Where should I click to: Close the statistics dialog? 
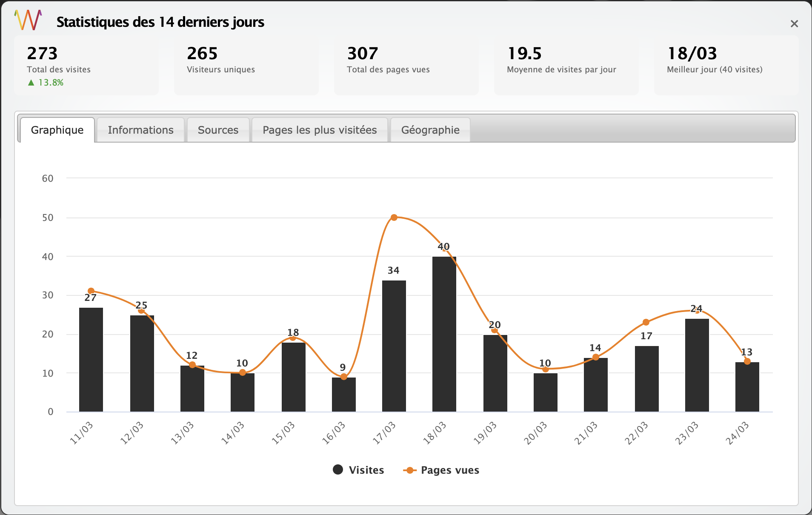(x=794, y=24)
